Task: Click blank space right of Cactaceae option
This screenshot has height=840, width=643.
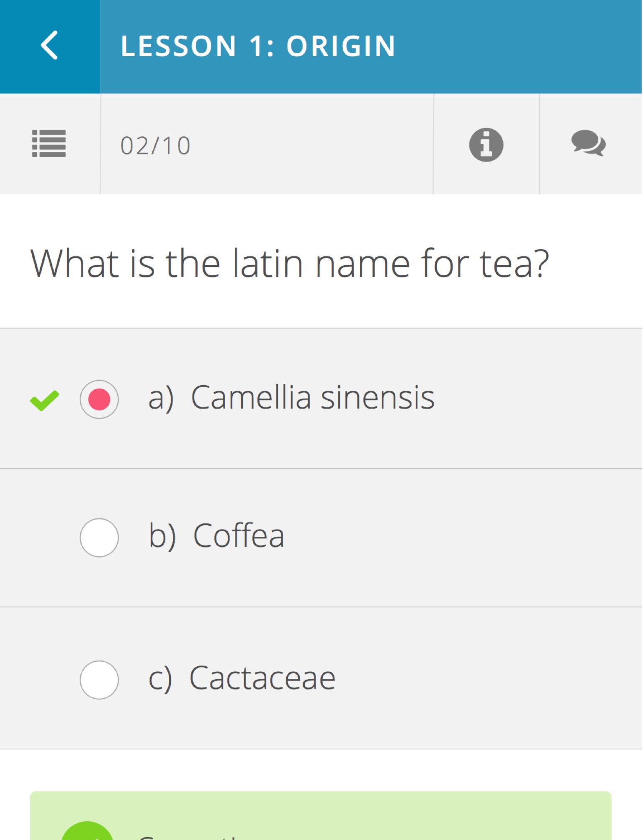Action: click(x=481, y=679)
